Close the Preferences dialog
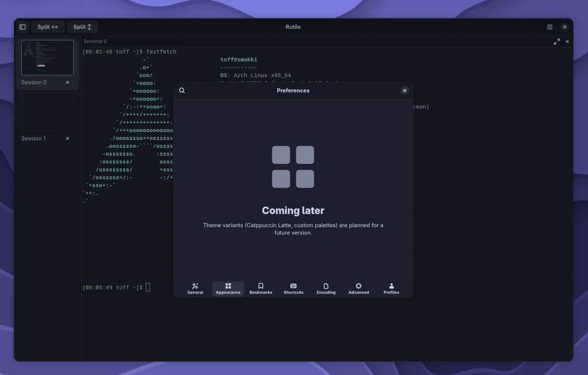The height and width of the screenshot is (375, 588). click(x=405, y=91)
